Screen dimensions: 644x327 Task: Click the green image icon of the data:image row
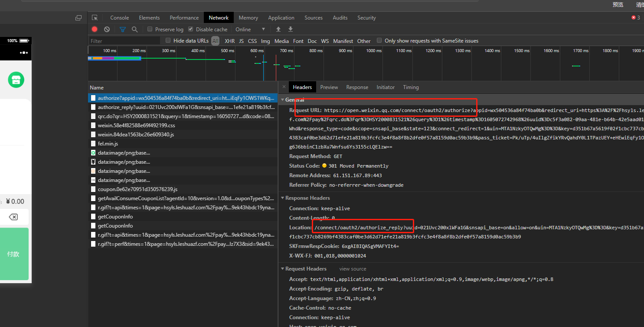[93, 153]
